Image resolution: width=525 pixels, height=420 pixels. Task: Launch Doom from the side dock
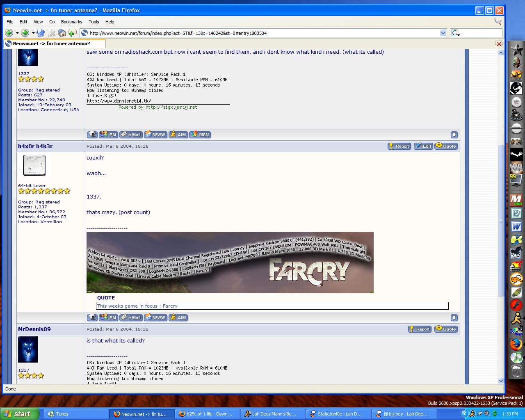516,142
